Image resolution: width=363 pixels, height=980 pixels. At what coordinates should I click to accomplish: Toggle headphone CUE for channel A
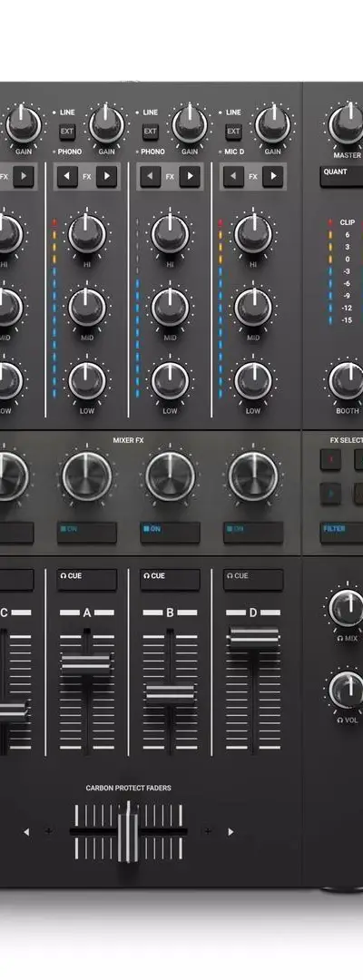click(87, 579)
